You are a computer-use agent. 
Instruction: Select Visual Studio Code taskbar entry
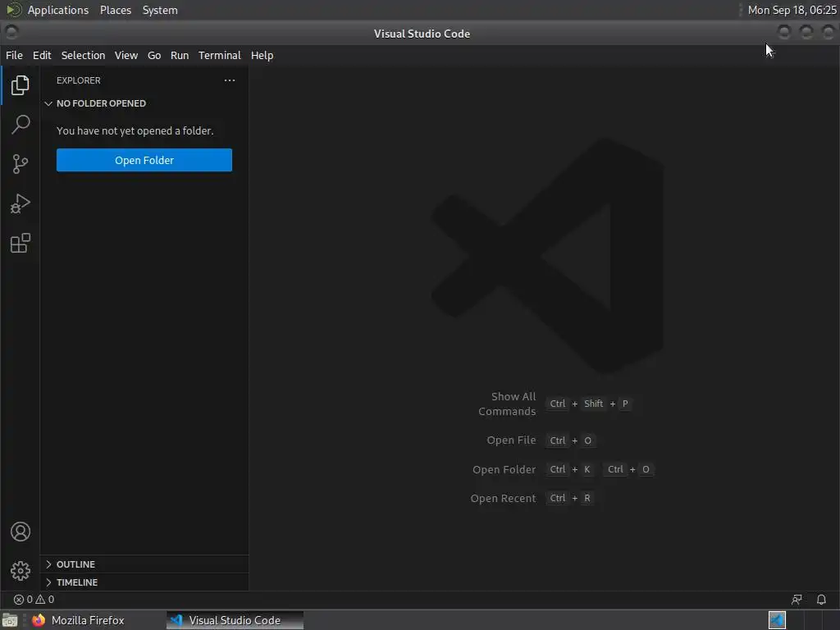coord(235,620)
